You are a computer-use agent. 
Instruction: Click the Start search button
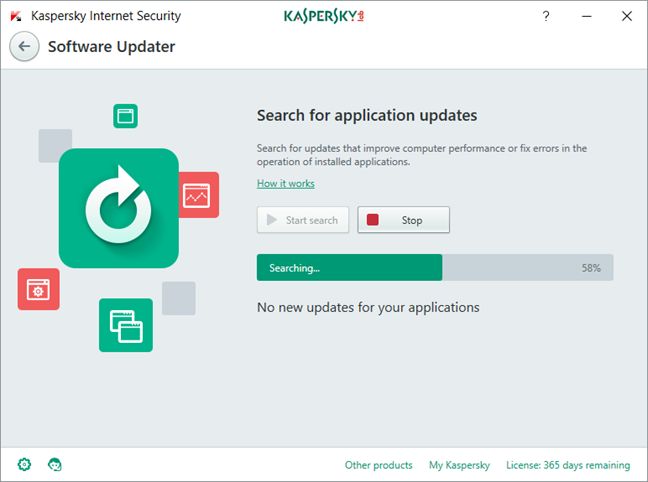click(x=303, y=220)
